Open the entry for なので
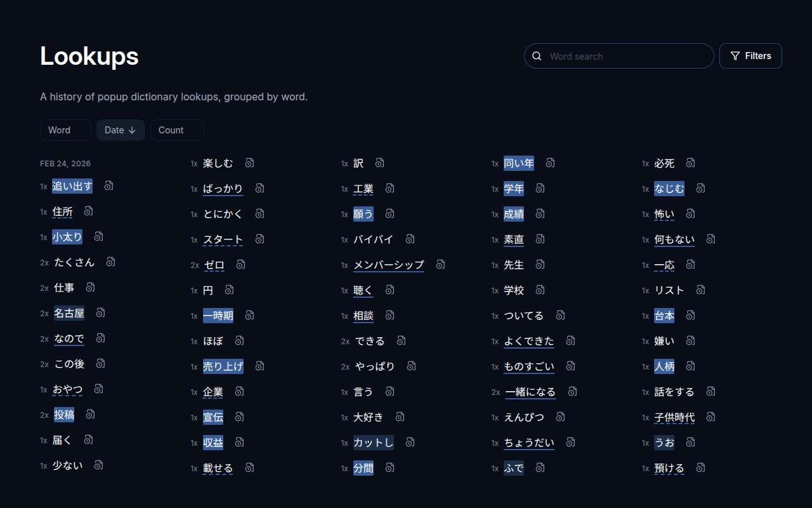812x508 pixels. (69, 338)
